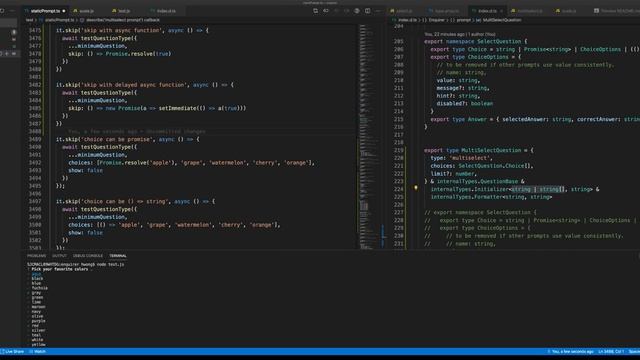Click the 'fuchsia' option in the terminal
This screenshot has width=640, height=360.
click(40, 288)
